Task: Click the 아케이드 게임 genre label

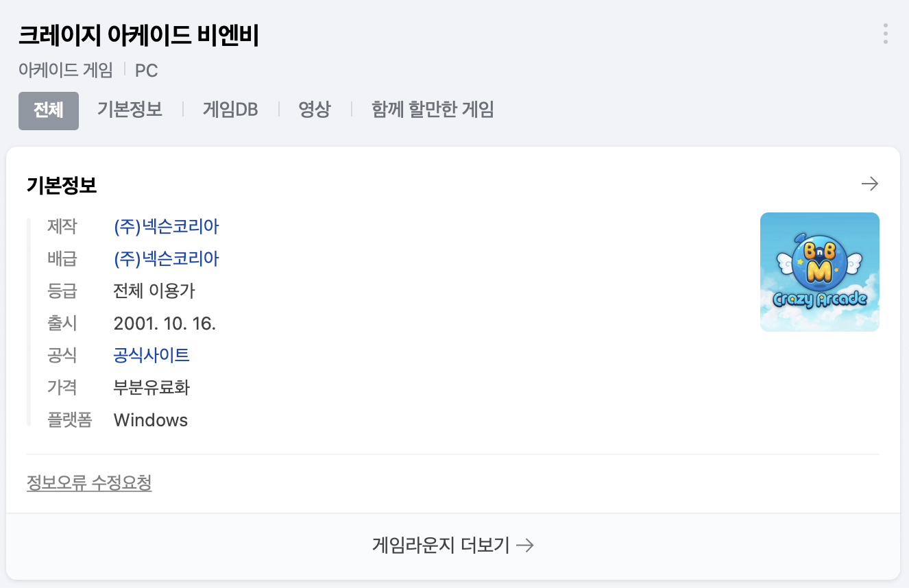Action: point(66,70)
